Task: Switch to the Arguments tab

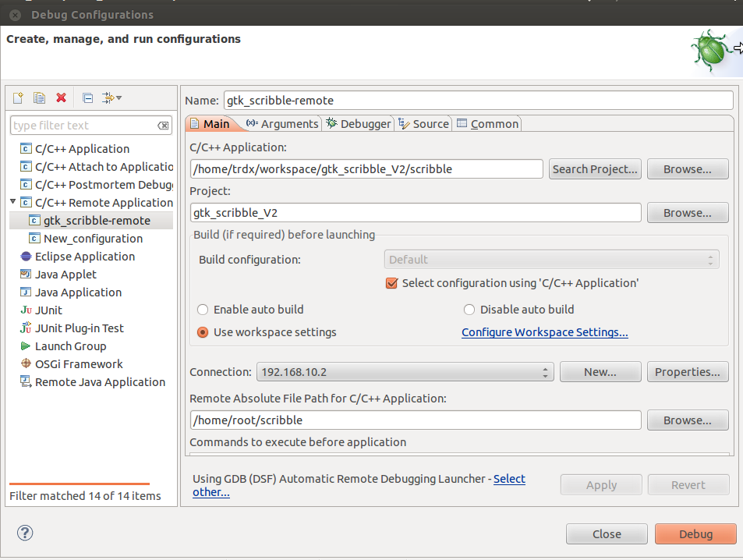Action: [x=282, y=124]
